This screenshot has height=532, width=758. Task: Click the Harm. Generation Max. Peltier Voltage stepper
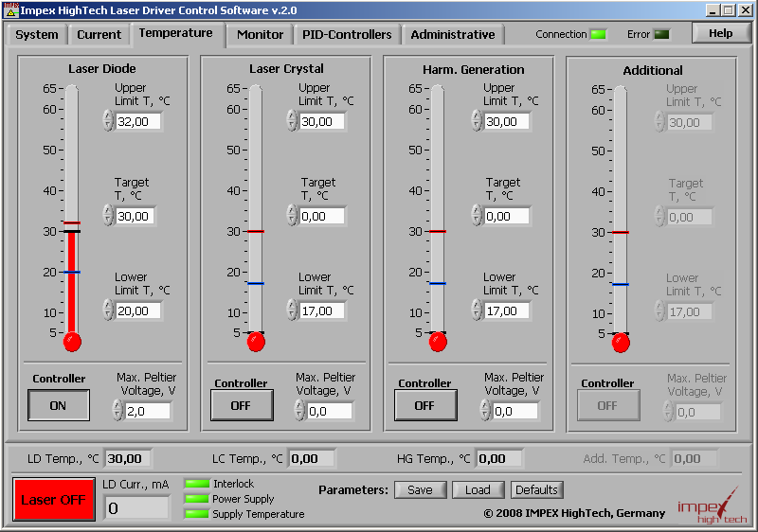485,410
